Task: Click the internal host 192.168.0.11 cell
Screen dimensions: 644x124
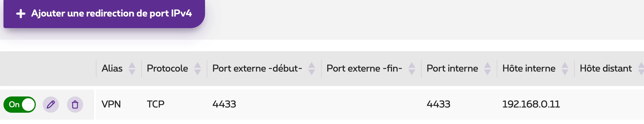Action: [x=531, y=104]
